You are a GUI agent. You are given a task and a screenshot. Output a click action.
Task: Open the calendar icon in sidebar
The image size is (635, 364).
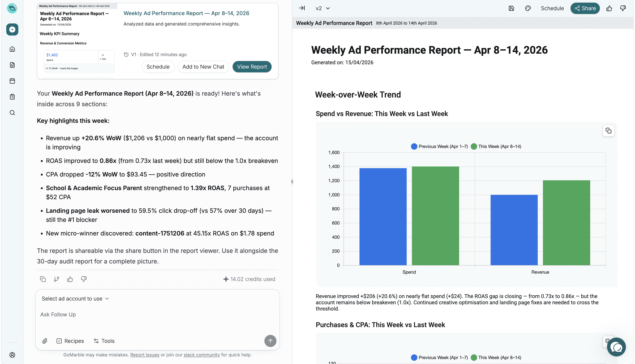point(12,81)
